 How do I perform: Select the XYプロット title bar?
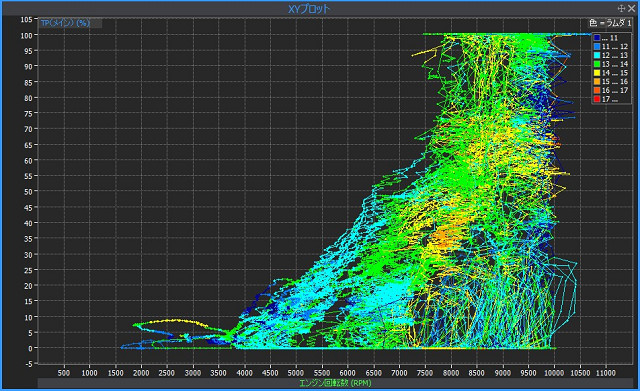309,9
